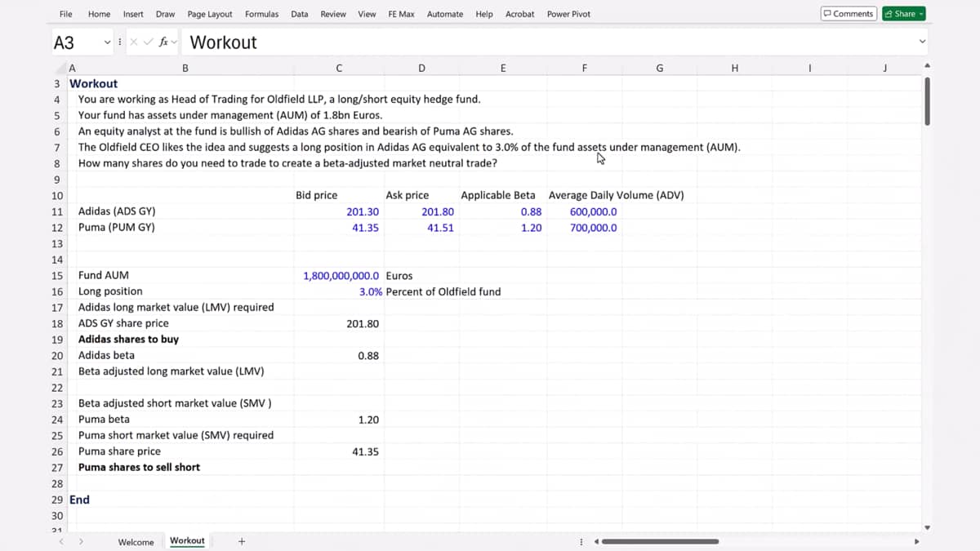Switch to the Welcome sheet tab
This screenshot has height=551, width=980.
(x=136, y=542)
